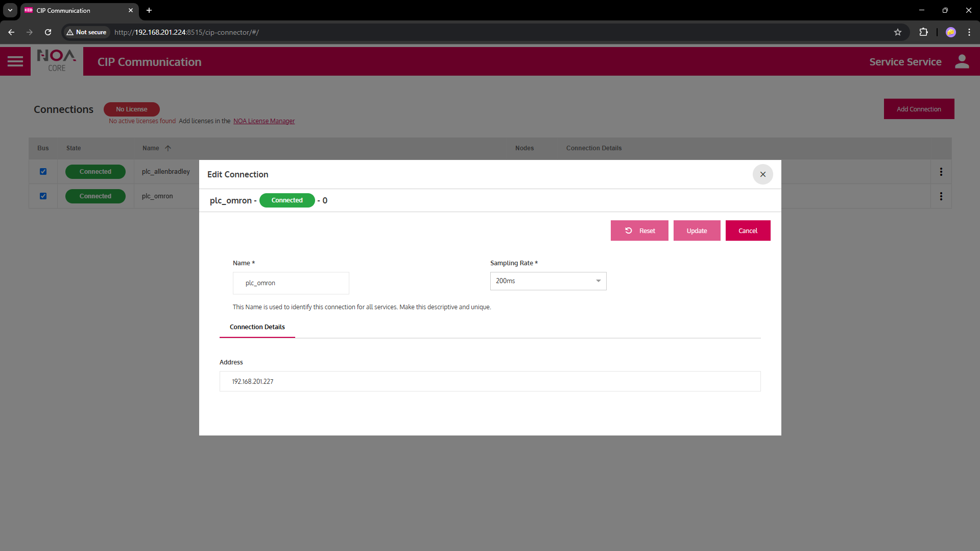Image resolution: width=980 pixels, height=551 pixels.
Task: Close the Edit Connection dialog
Action: pos(762,174)
